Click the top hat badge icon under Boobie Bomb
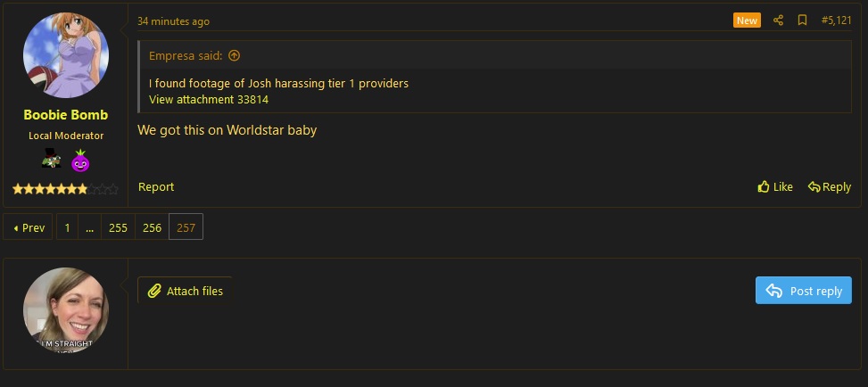This screenshot has height=387, width=868. [x=51, y=161]
